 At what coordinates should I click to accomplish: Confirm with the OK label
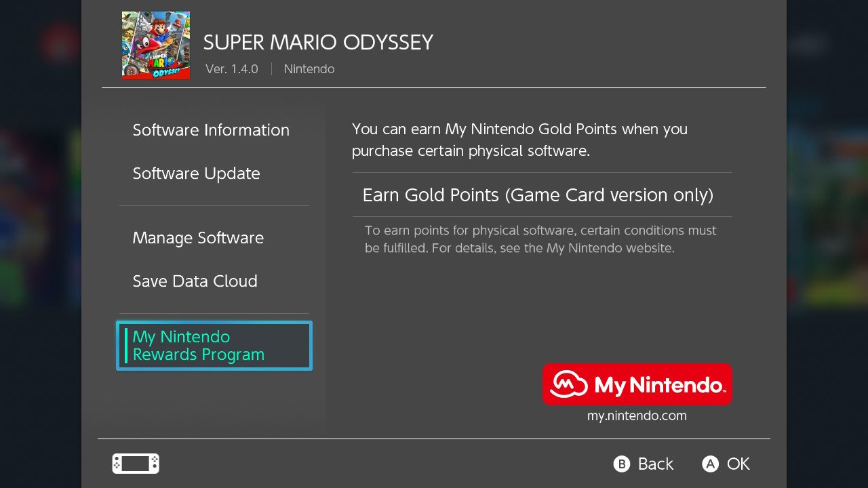coord(738,464)
